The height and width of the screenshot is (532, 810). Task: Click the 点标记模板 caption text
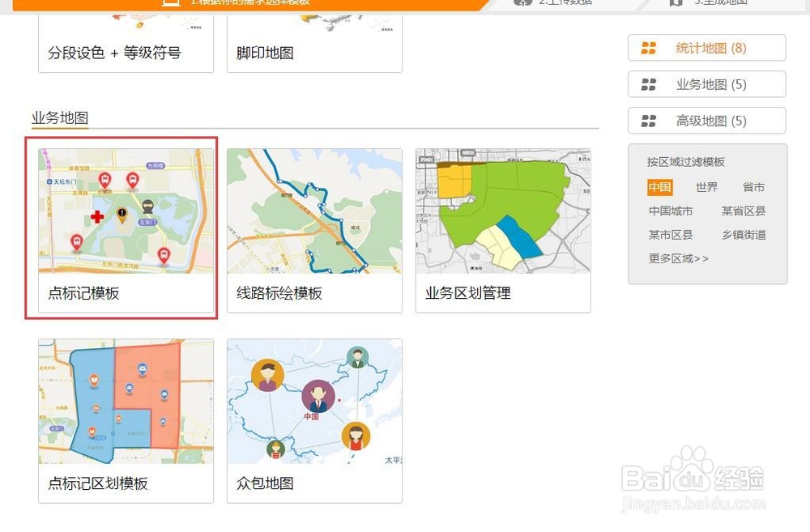point(83,293)
